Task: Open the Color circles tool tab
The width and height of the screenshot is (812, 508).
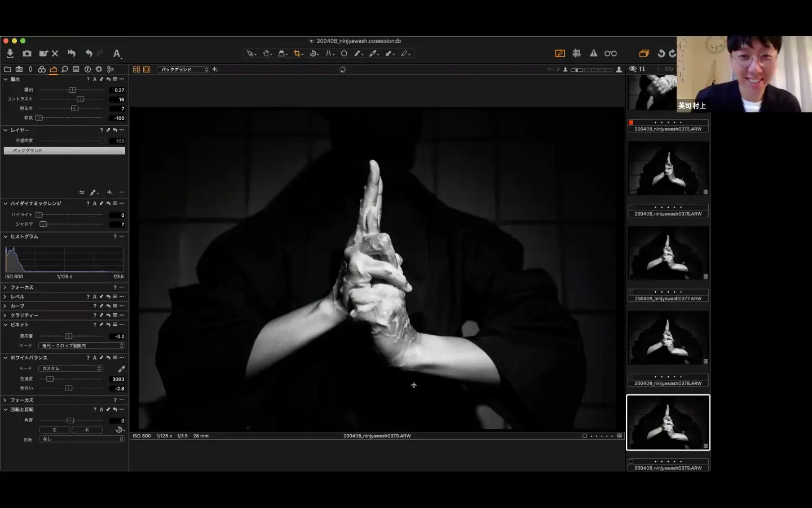Action: click(42, 69)
